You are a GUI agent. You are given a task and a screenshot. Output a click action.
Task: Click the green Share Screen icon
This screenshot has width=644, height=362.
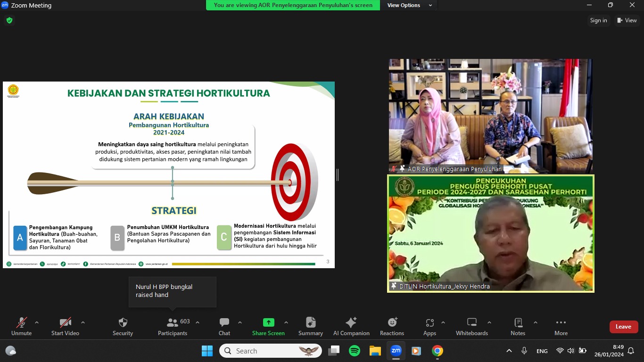268,322
